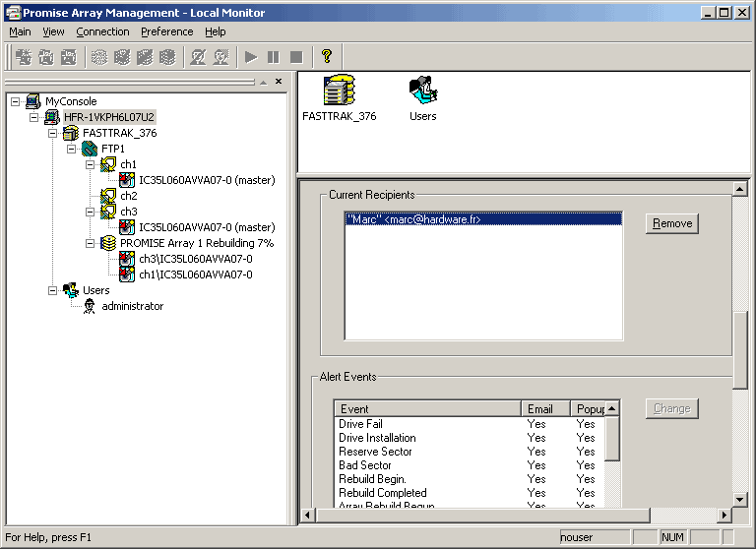Select the ch1 channel icon
The width and height of the screenshot is (756, 549).
point(108,164)
